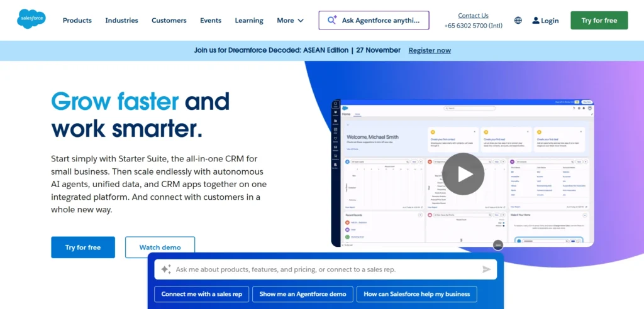The image size is (644, 309).
Task: Choose Show me an Agentforce demo
Action: 303,294
